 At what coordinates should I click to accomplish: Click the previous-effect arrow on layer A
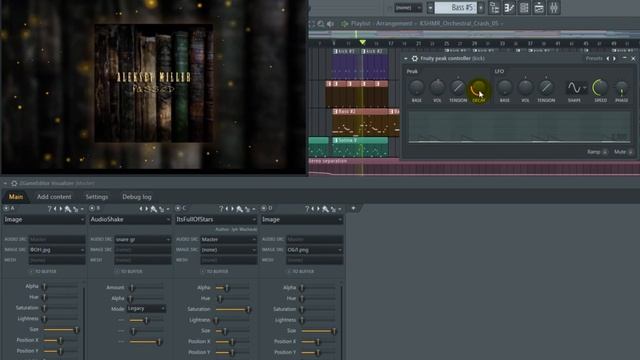[x=55, y=209]
